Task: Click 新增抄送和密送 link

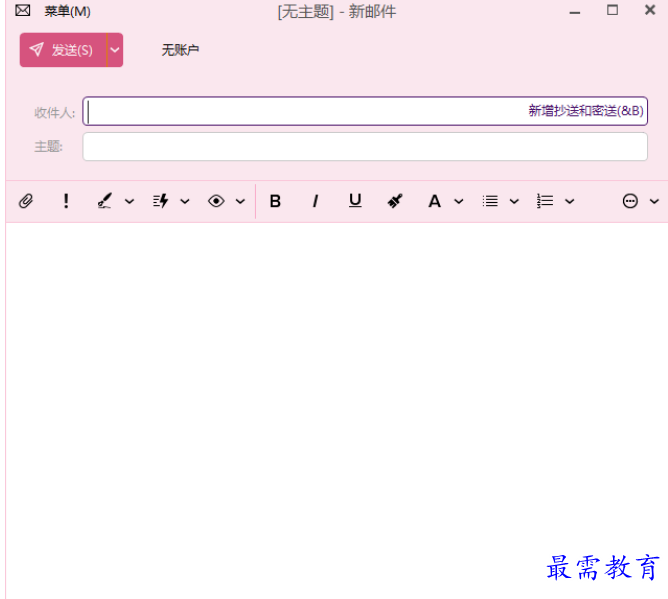Action: pyautogui.click(x=586, y=111)
